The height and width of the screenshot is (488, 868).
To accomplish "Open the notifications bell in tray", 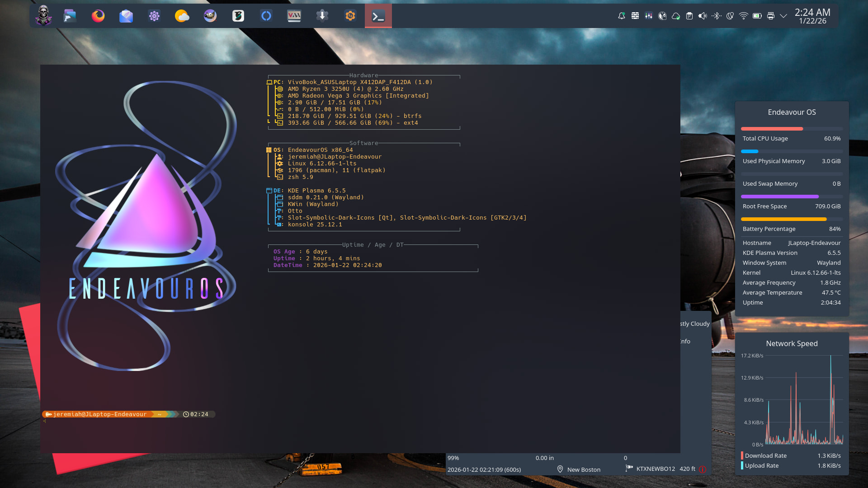I will [622, 16].
